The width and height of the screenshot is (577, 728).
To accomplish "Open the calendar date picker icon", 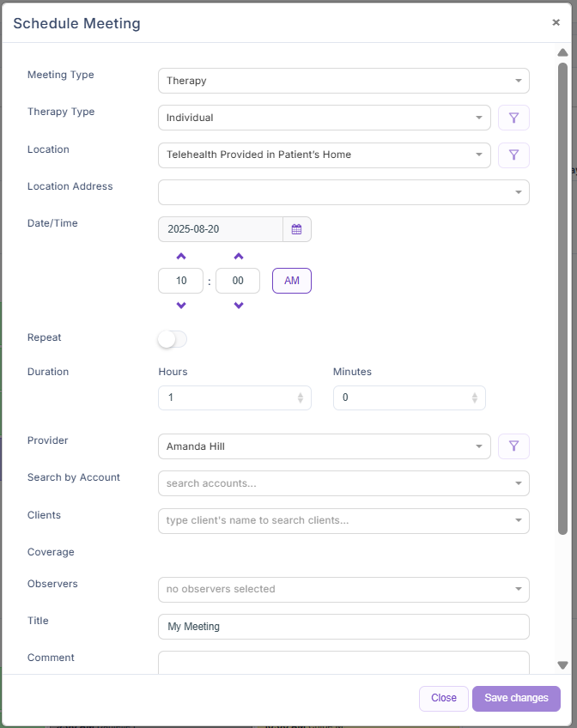I will pos(296,229).
